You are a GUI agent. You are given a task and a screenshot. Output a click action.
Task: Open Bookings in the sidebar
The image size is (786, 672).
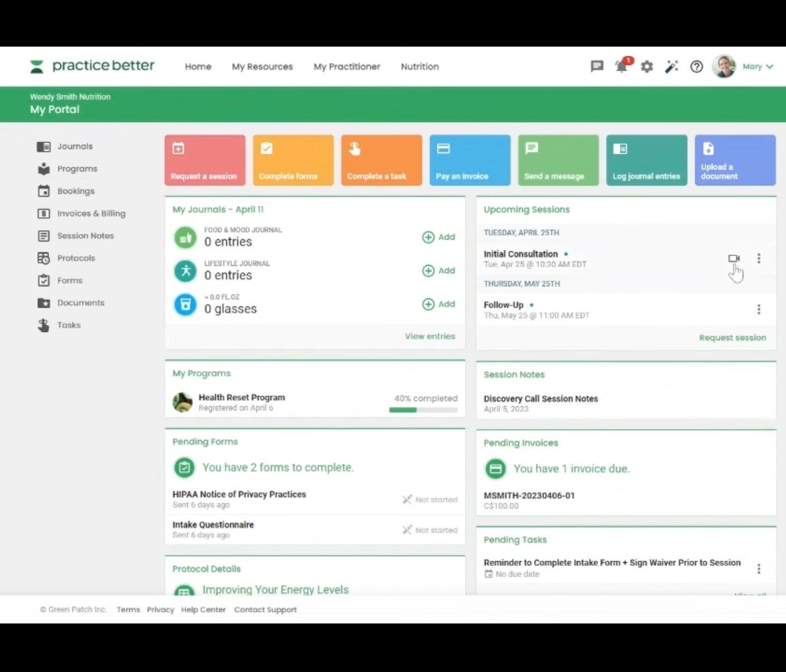pos(66,191)
